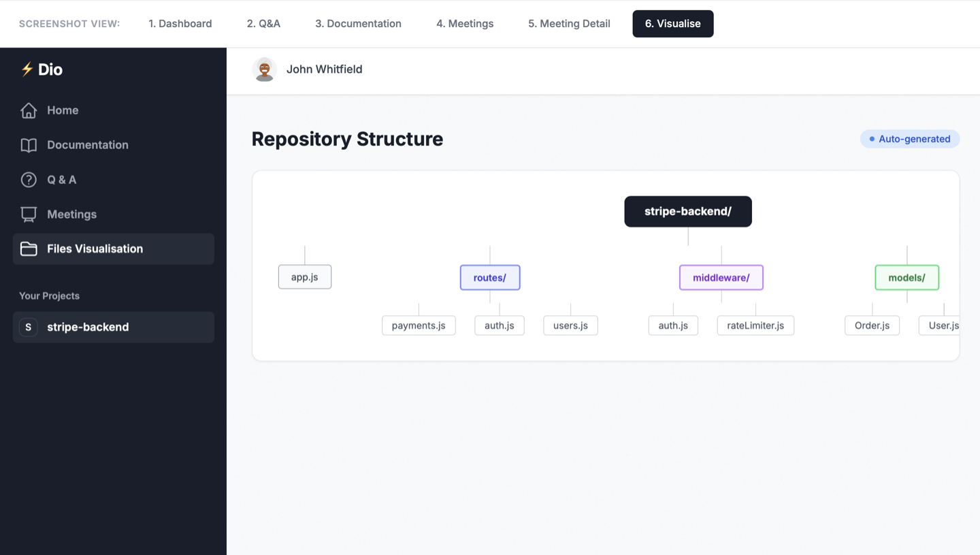This screenshot has height=555, width=980.
Task: Open Documentation via the book icon
Action: click(x=29, y=144)
